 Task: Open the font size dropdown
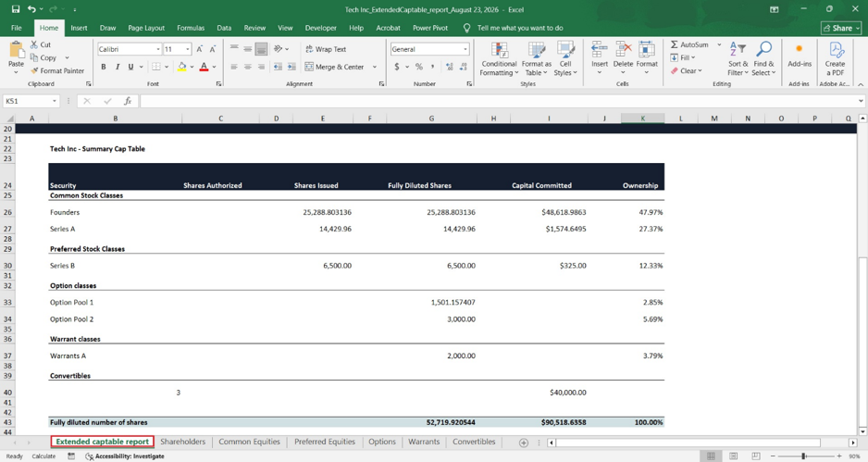pyautogui.click(x=188, y=49)
